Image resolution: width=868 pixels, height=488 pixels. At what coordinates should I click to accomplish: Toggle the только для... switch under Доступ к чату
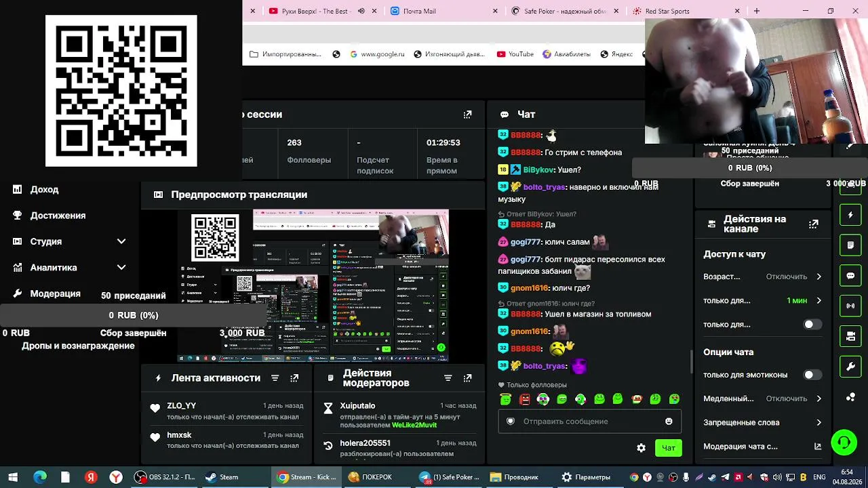click(812, 325)
